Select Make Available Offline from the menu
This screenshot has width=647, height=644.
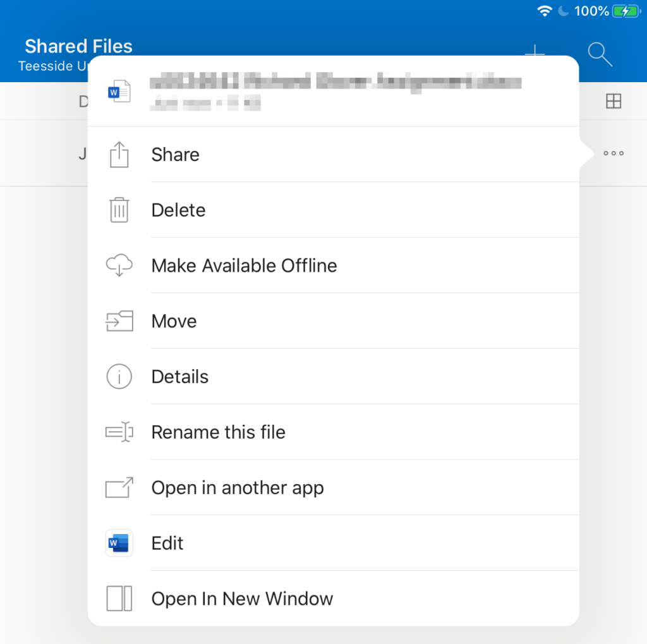tap(244, 265)
